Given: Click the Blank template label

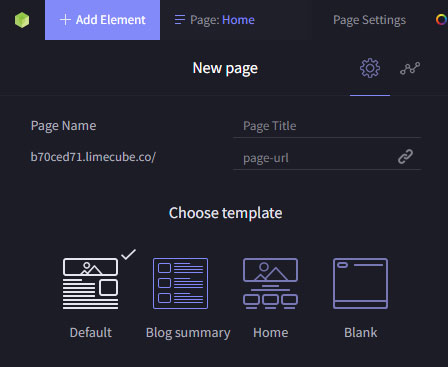Looking at the screenshot, I should click(361, 333).
